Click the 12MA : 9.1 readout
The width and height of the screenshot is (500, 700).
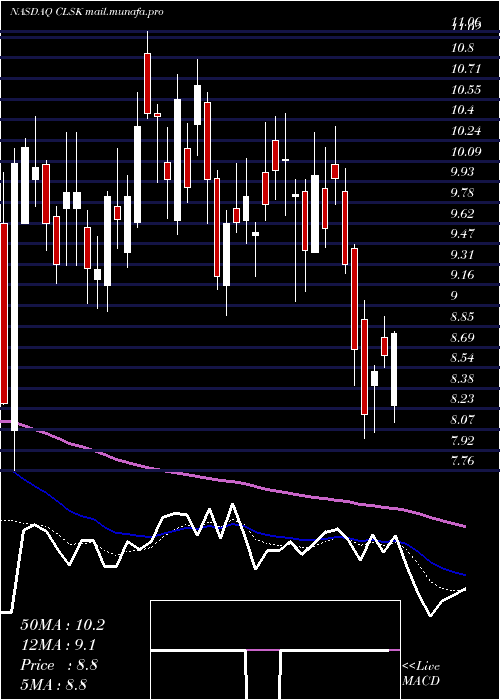tap(58, 645)
